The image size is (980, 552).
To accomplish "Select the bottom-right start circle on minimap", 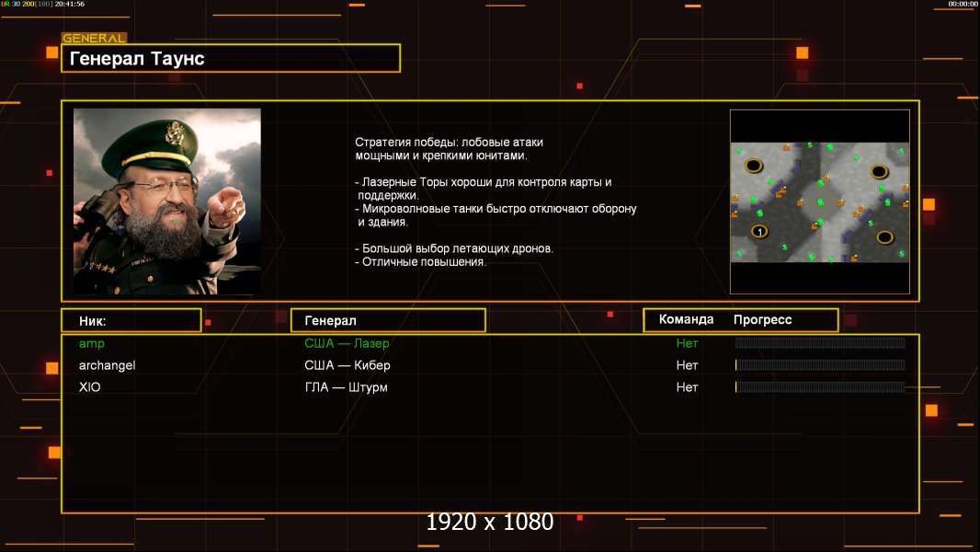I will click(x=884, y=237).
